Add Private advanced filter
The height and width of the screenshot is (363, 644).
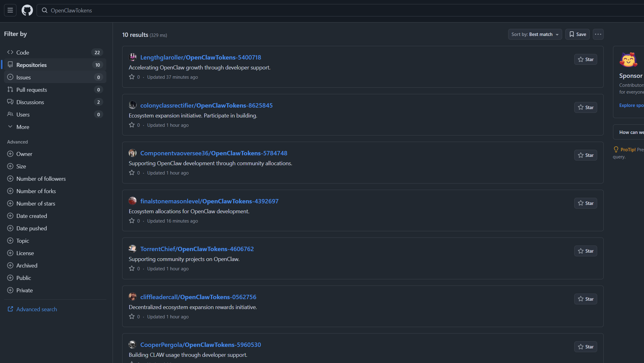(55, 290)
